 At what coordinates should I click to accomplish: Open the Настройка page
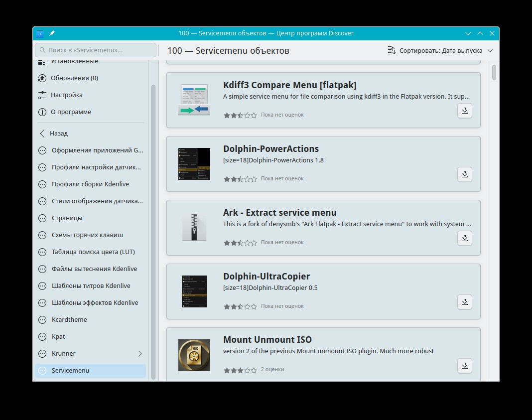point(90,95)
